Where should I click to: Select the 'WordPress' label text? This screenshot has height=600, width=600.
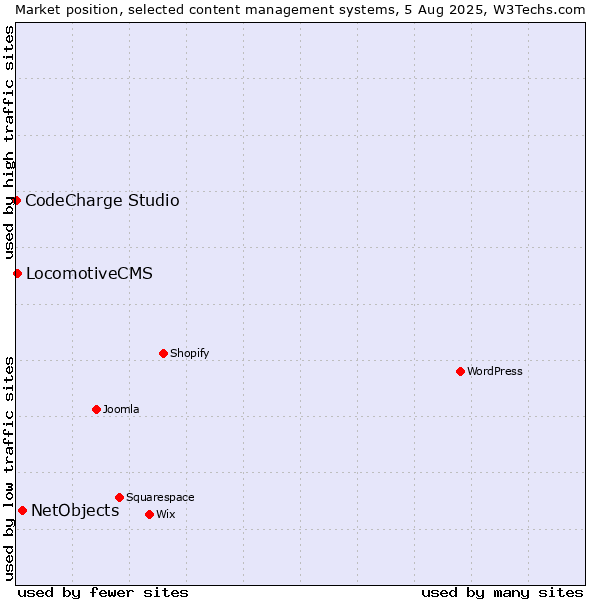click(x=494, y=371)
